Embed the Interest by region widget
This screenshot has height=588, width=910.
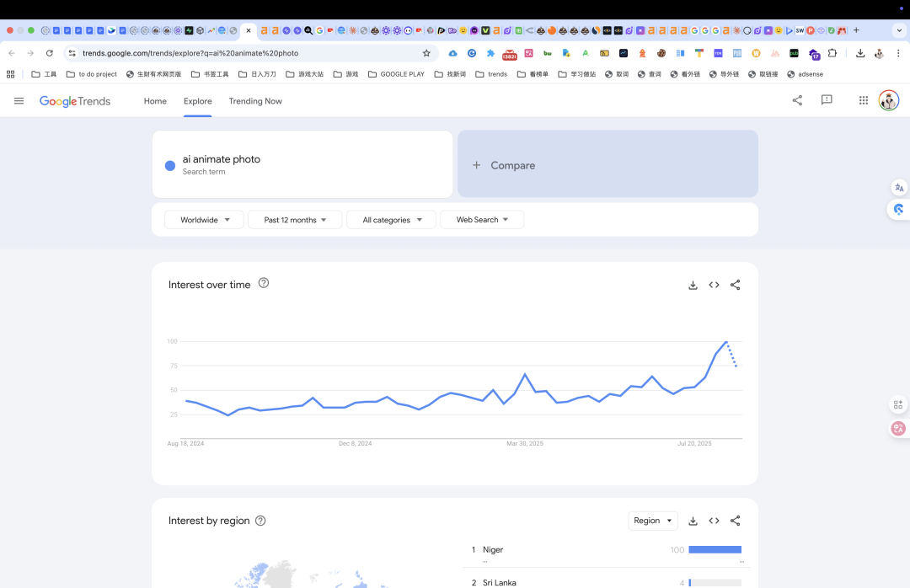pos(714,521)
